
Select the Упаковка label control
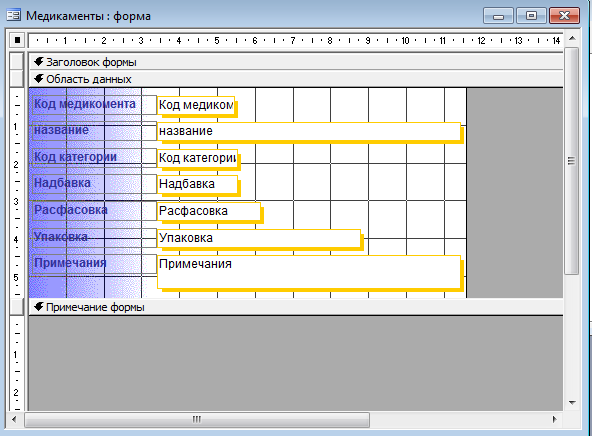(94, 238)
